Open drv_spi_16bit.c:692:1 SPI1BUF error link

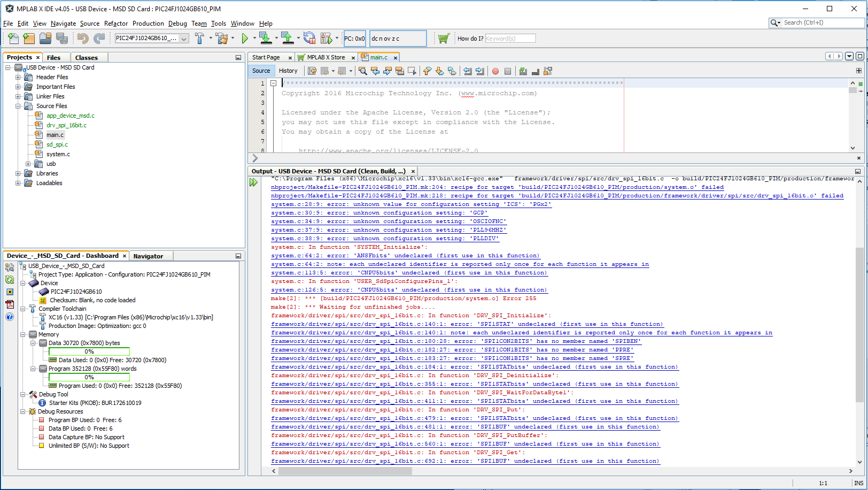tap(466, 461)
